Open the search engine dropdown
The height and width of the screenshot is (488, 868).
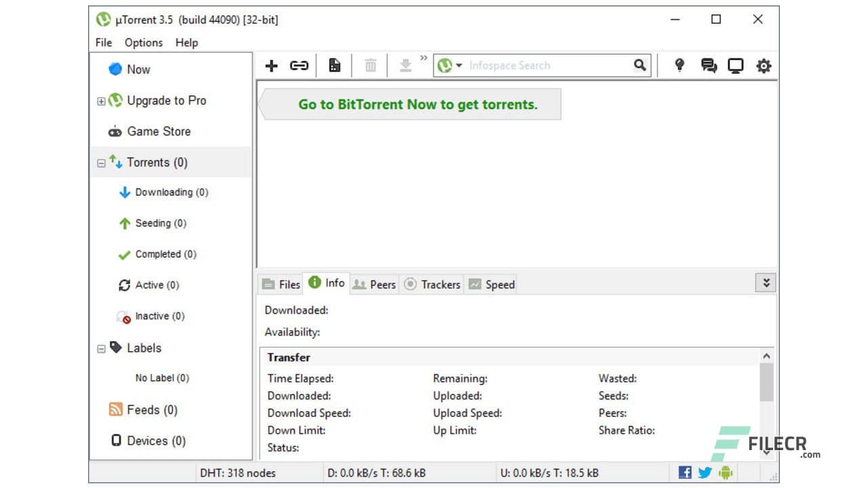click(x=459, y=65)
